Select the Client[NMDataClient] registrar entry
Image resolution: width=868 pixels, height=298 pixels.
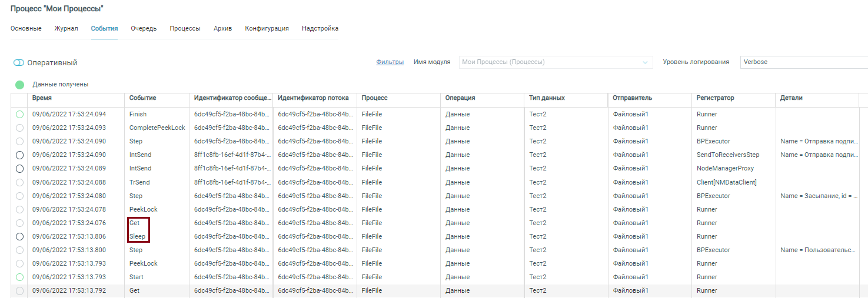point(726,182)
